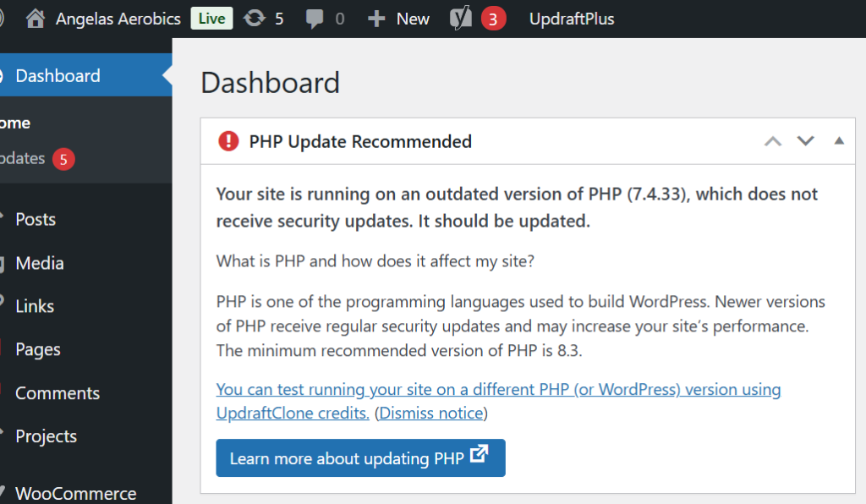The image size is (866, 504).
Task: Click the plus New content icon
Action: pyautogui.click(x=376, y=19)
